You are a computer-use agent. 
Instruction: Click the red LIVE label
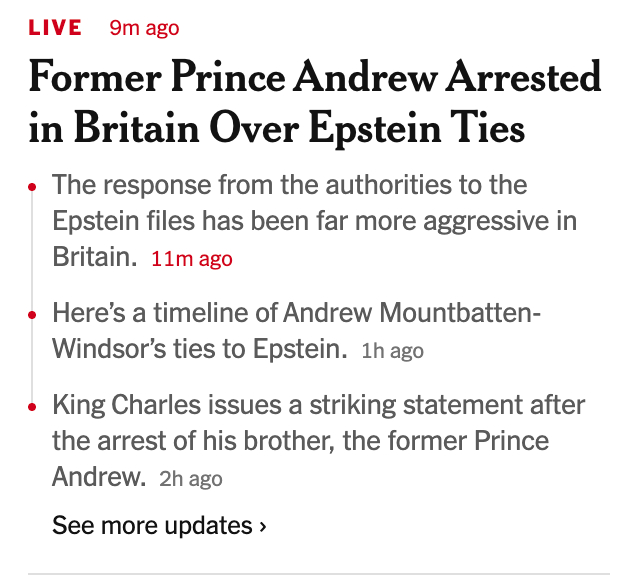[x=55, y=28]
